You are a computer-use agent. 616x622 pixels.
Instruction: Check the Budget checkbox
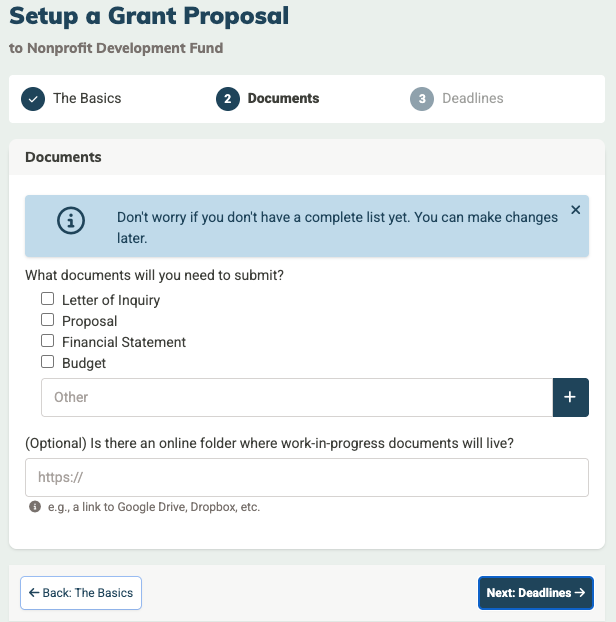[x=48, y=362]
